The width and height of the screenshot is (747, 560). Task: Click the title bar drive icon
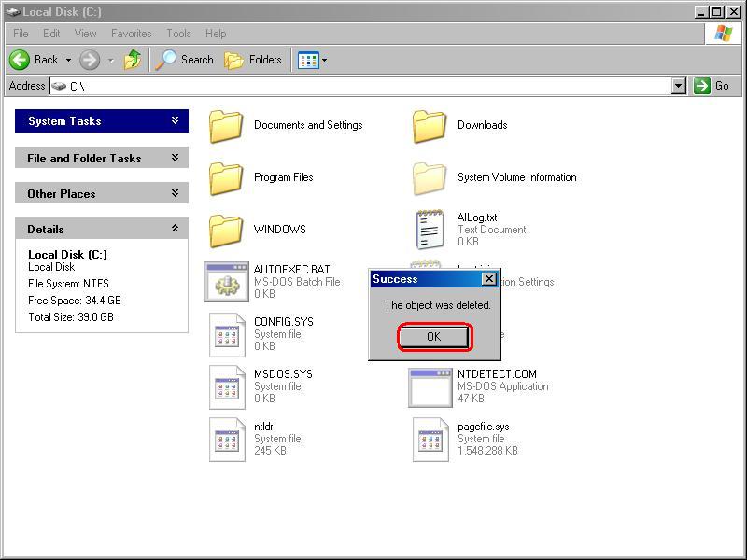click(12, 12)
